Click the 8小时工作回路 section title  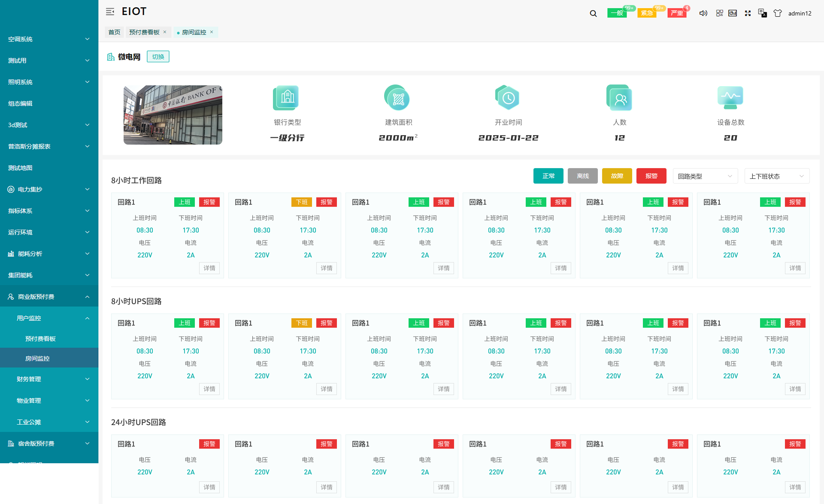pyautogui.click(x=136, y=180)
